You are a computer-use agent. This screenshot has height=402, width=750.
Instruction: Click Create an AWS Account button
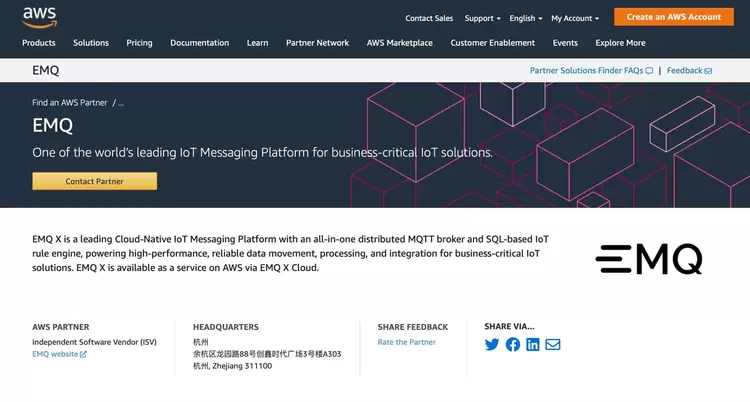coord(673,17)
